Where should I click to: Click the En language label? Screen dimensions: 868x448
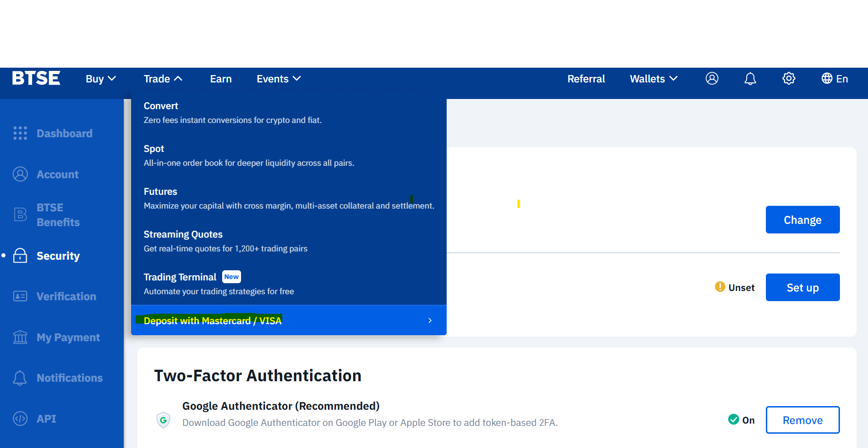842,79
